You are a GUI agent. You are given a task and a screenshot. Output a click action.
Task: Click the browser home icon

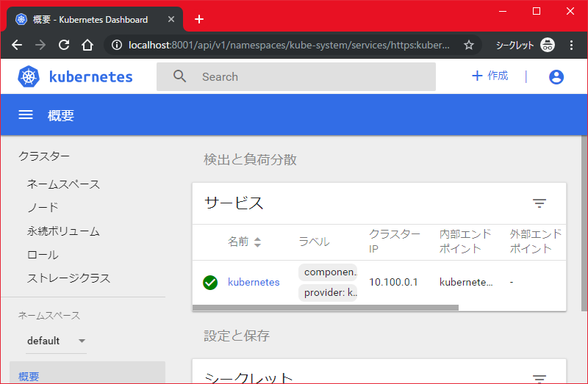point(87,45)
